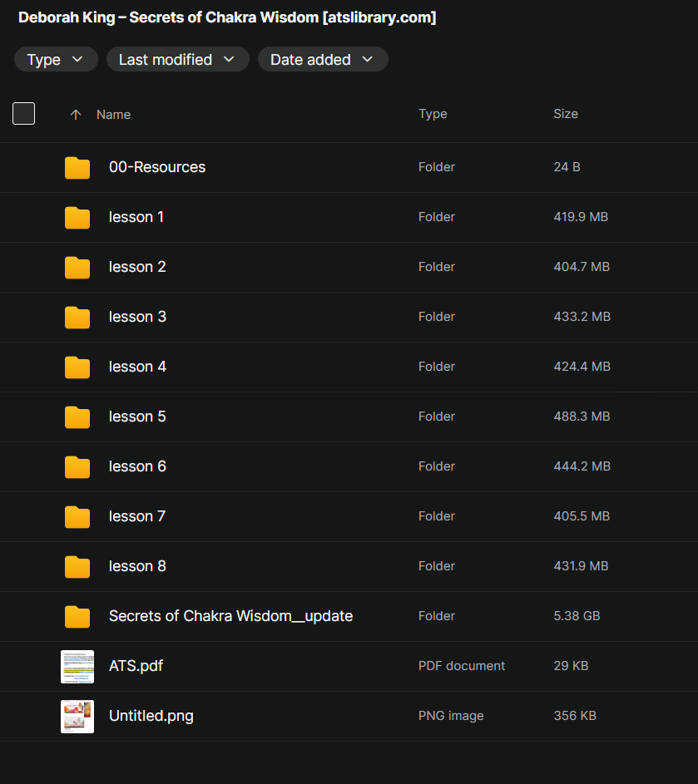Expand the Last modified filter dropdown
Image resolution: width=698 pixels, height=784 pixels.
point(178,60)
